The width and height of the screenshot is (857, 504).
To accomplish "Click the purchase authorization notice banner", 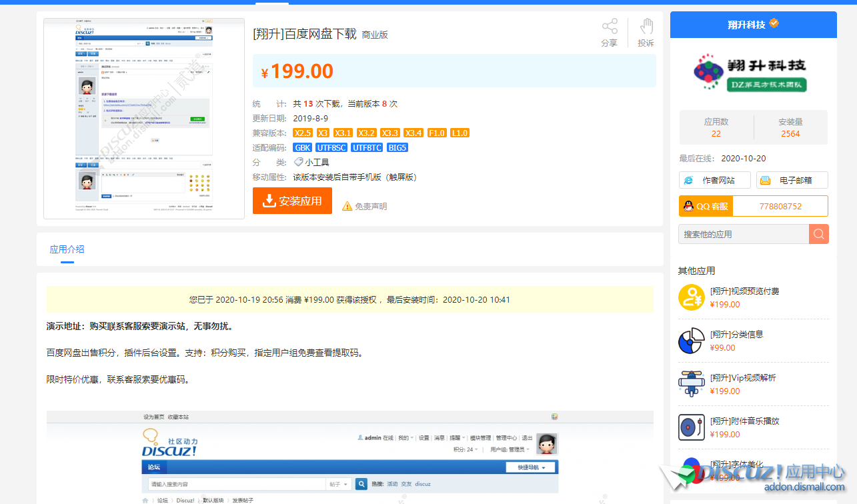I will 349,299.
